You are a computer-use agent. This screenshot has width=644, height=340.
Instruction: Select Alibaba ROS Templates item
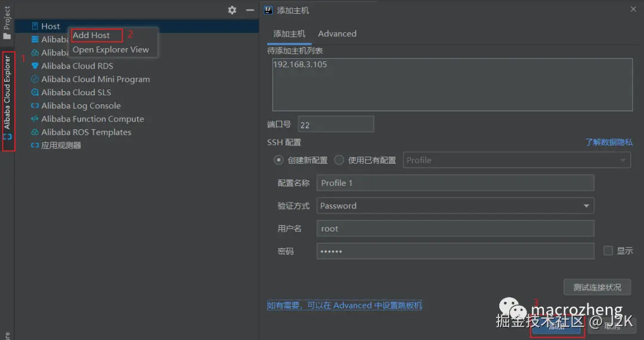[86, 132]
